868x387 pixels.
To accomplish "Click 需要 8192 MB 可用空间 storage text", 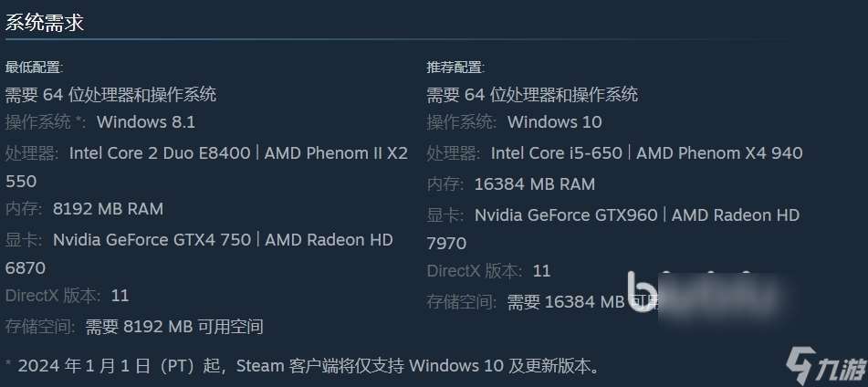I will point(174,327).
